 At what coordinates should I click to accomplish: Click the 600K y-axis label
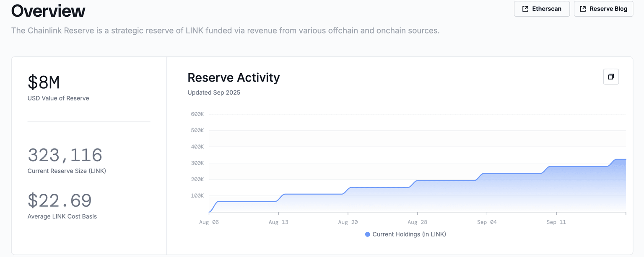click(197, 114)
